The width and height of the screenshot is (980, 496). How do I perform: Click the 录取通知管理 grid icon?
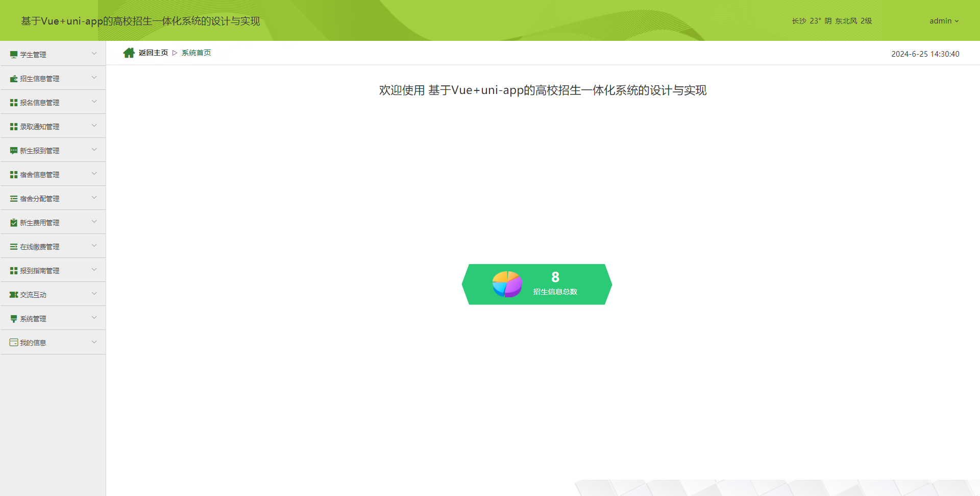click(14, 126)
